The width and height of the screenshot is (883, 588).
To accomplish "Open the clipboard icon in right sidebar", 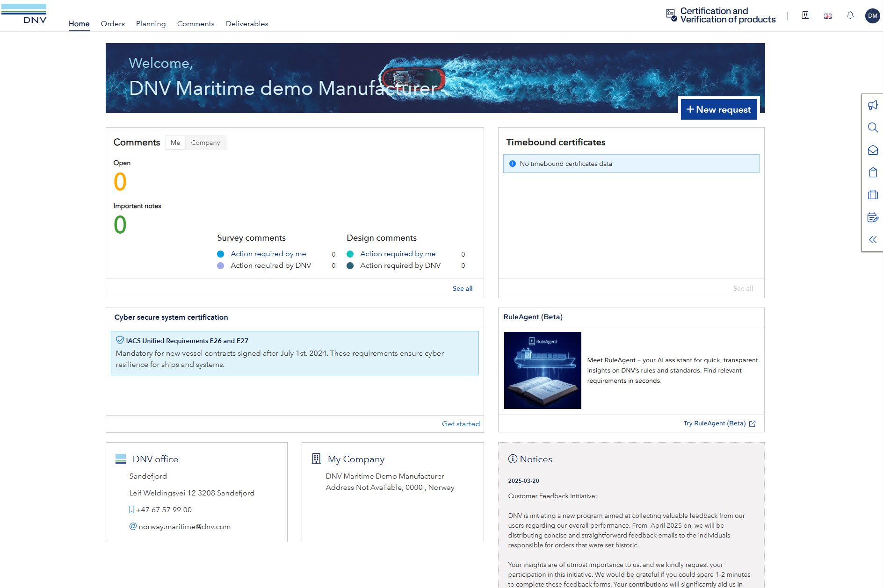I will click(873, 172).
